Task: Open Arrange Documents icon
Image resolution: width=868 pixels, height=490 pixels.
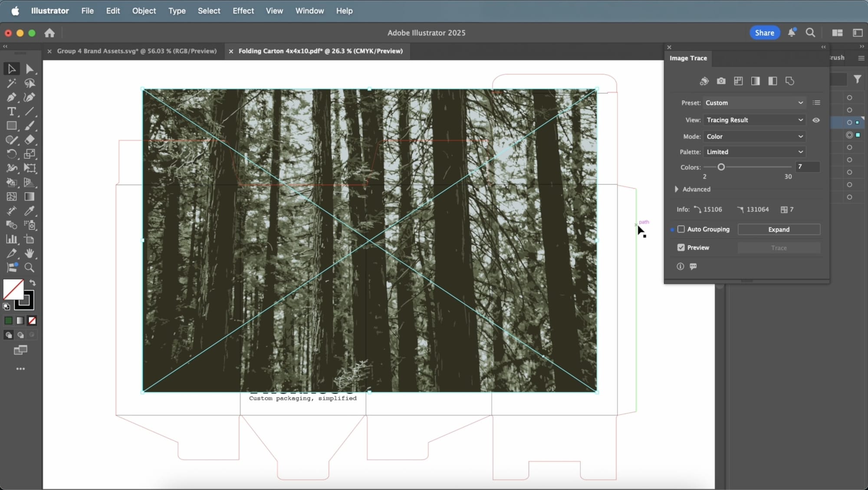Action: point(837,33)
